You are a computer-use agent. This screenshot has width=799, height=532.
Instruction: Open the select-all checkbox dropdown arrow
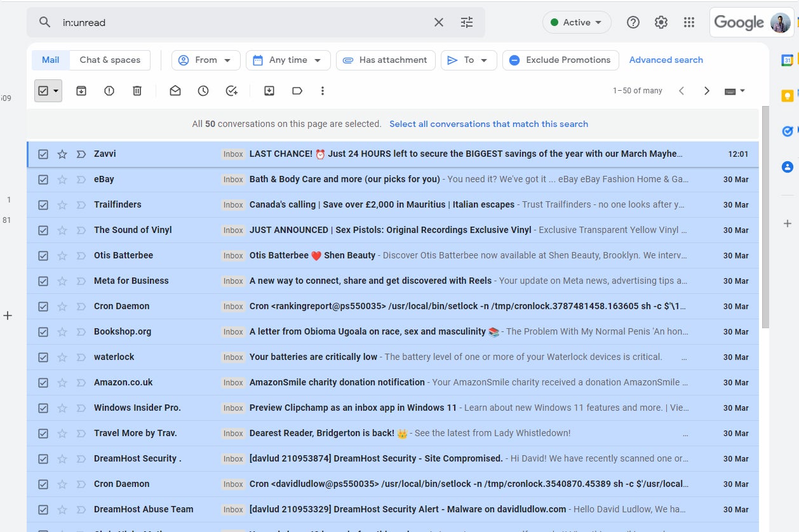tap(56, 91)
